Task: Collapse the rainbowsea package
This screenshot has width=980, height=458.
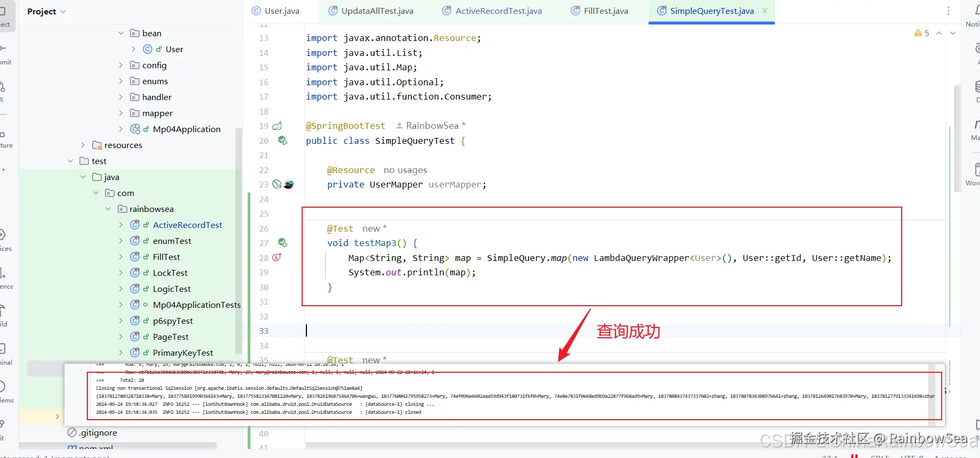Action: tap(108, 209)
